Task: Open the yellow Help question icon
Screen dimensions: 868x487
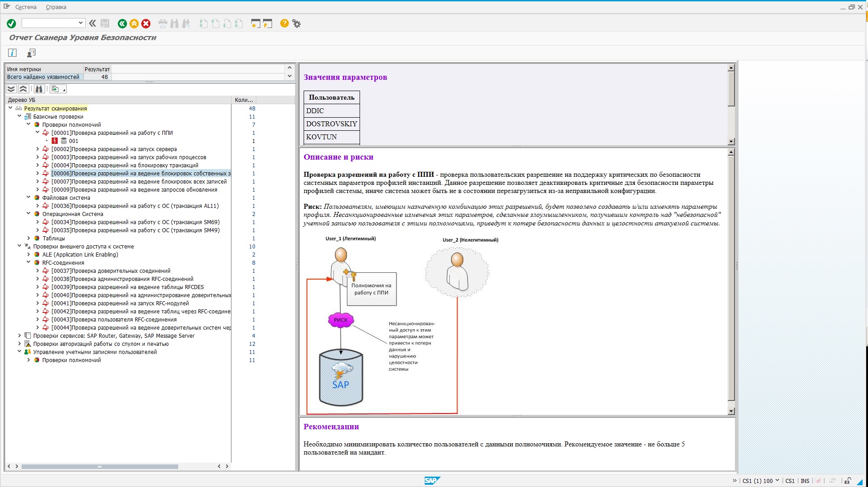Action: [x=284, y=23]
